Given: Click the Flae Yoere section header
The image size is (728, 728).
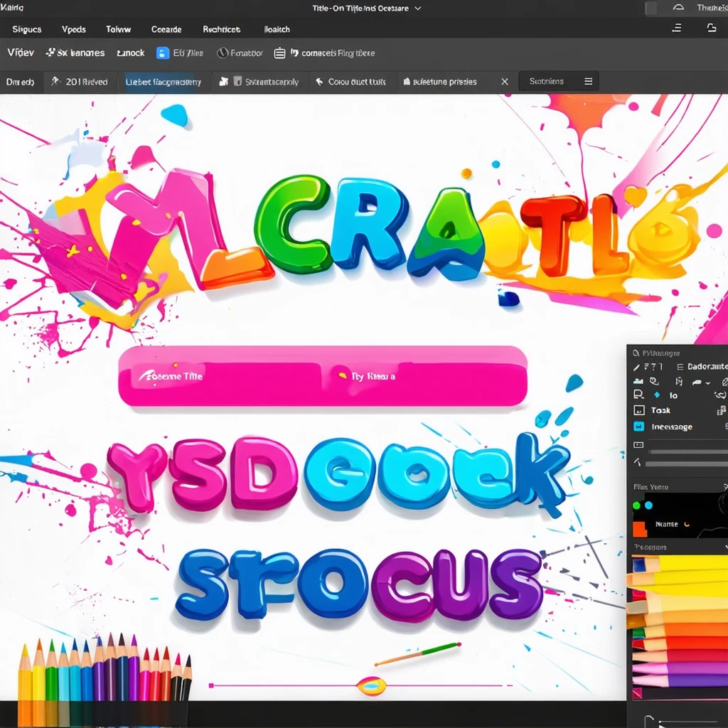Looking at the screenshot, I should pyautogui.click(x=651, y=486).
